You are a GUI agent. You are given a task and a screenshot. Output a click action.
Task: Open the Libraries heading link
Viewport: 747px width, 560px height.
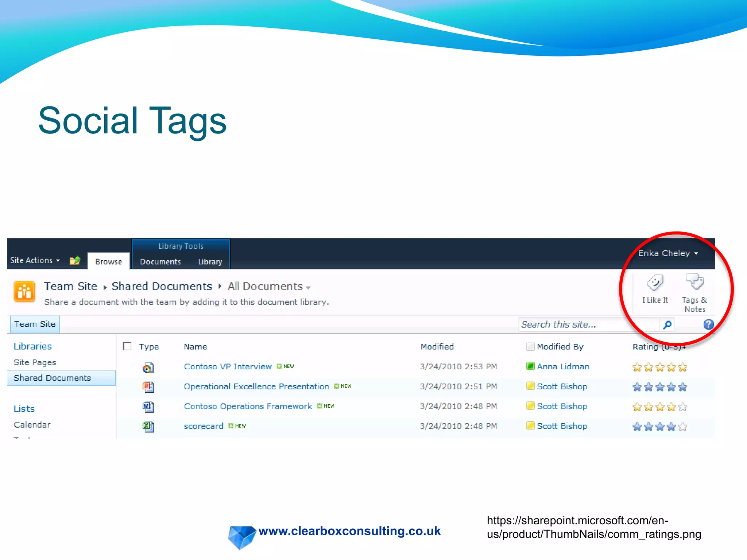(33, 346)
